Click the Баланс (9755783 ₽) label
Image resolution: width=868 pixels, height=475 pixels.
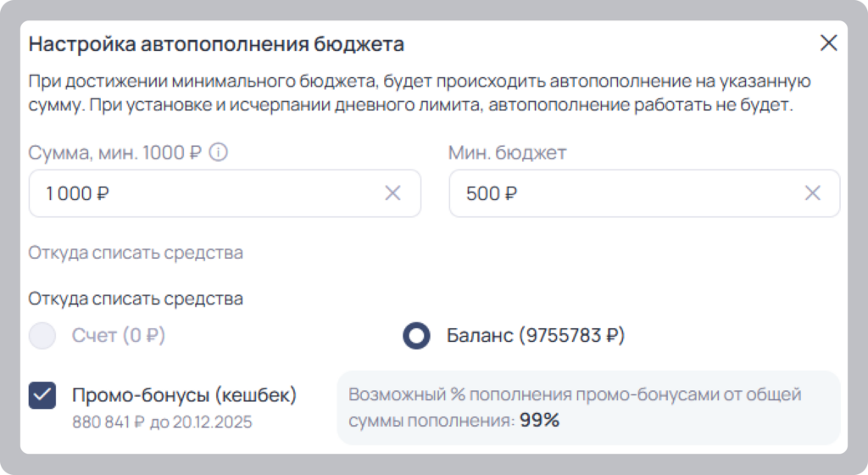pyautogui.click(x=536, y=336)
